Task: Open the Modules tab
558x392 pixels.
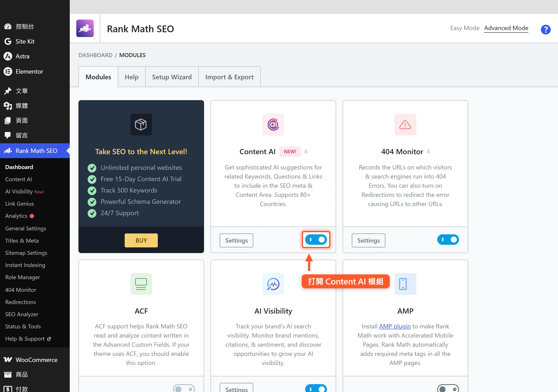Action: tap(98, 77)
